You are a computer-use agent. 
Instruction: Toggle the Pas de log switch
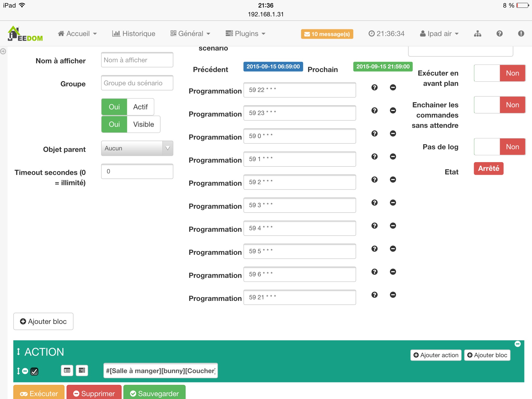[x=500, y=147]
